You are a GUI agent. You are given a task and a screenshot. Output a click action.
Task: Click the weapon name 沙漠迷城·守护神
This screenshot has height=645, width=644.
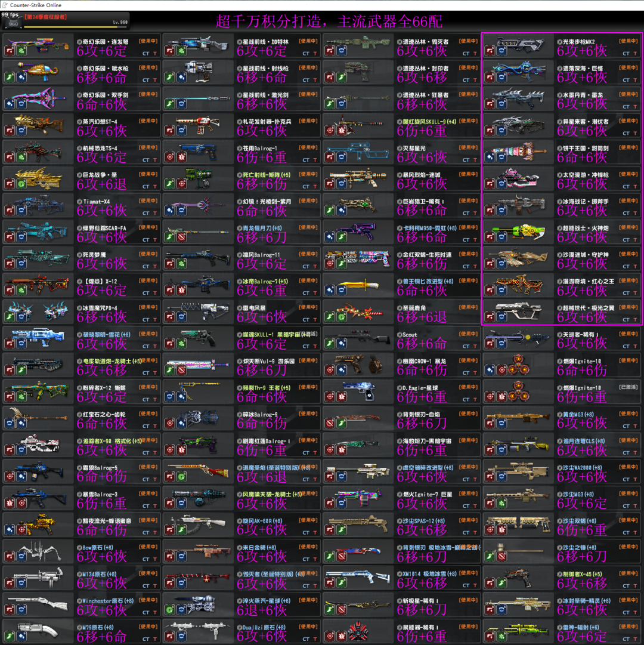(586, 255)
